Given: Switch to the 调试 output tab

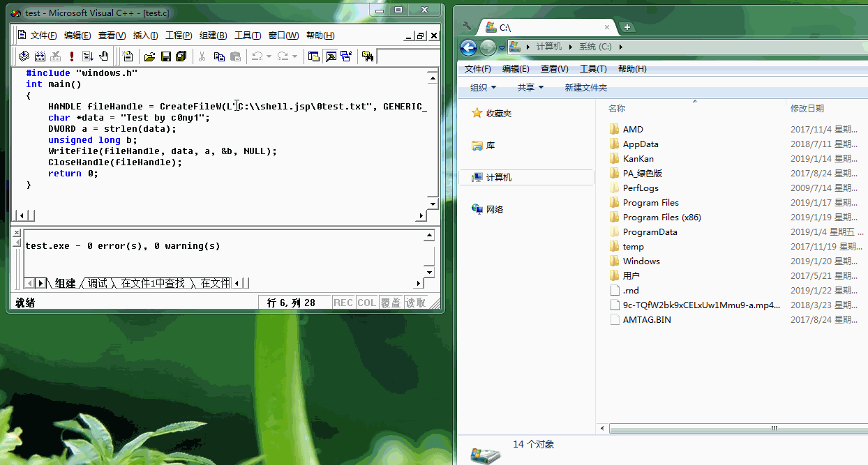Looking at the screenshot, I should [98, 283].
